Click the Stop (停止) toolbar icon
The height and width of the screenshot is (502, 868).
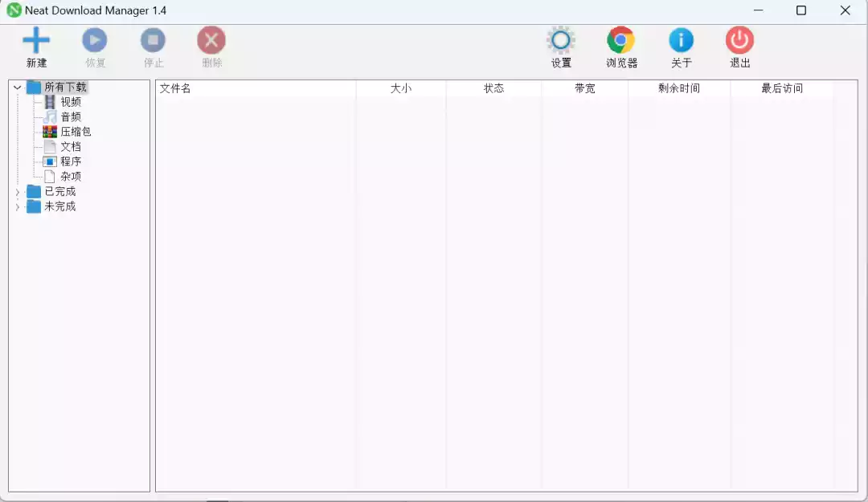(153, 40)
